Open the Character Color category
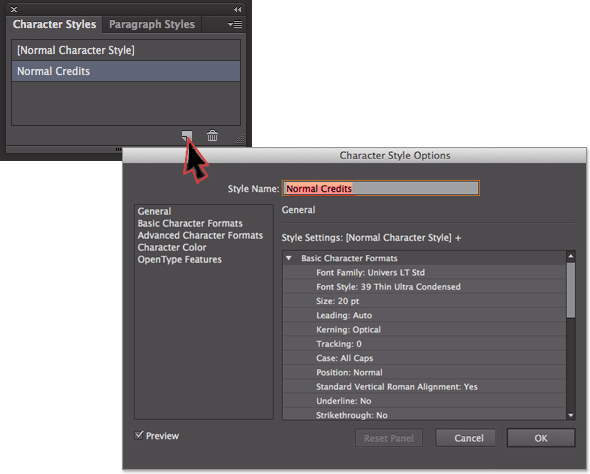590x474 pixels. (172, 248)
